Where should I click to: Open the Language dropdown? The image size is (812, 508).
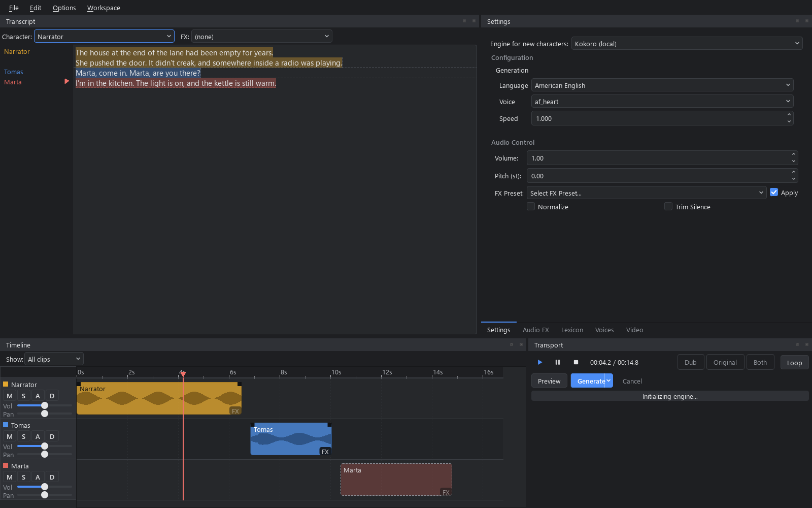662,85
